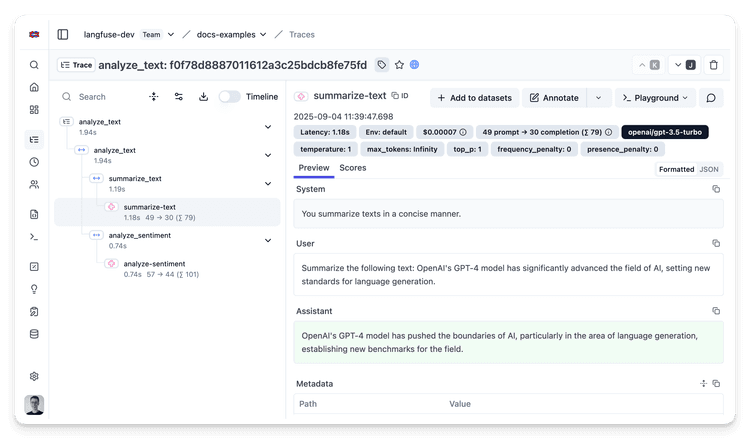Copy the User message

[x=716, y=243]
